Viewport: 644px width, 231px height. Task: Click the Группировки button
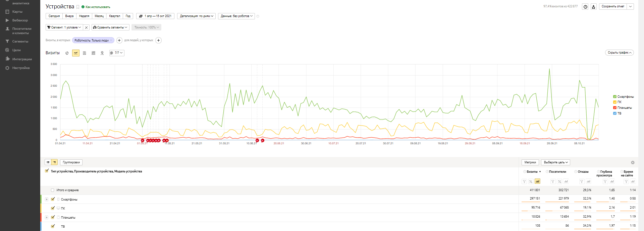(x=71, y=162)
